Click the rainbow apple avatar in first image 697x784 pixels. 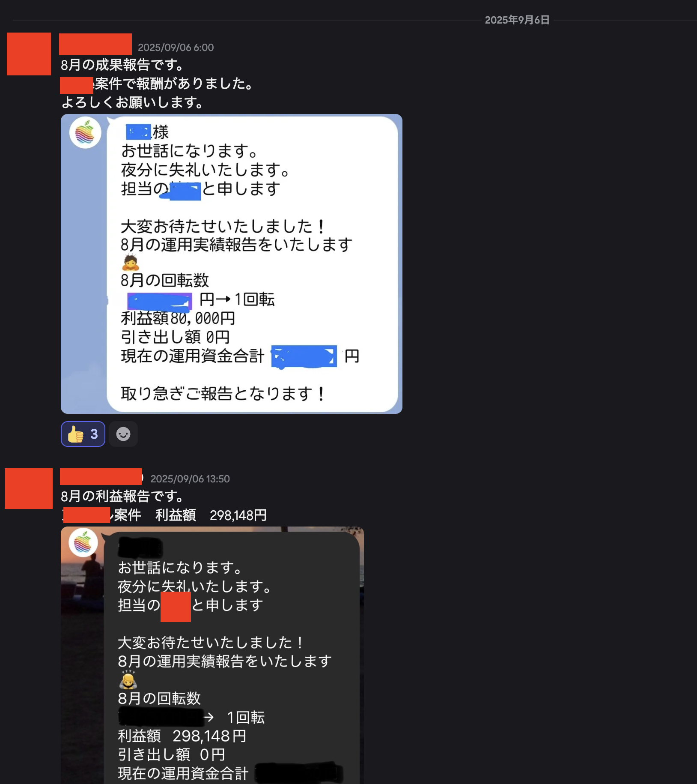pyautogui.click(x=85, y=132)
